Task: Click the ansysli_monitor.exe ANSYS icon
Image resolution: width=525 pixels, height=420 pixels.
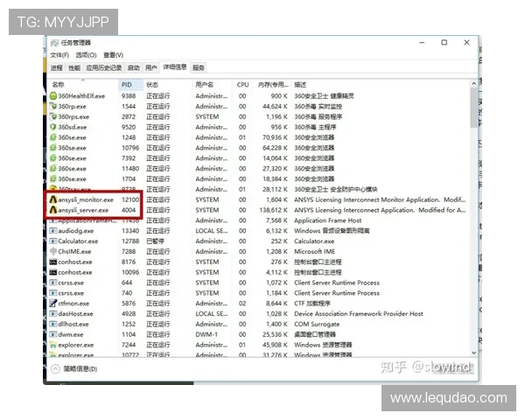Action: (52, 199)
